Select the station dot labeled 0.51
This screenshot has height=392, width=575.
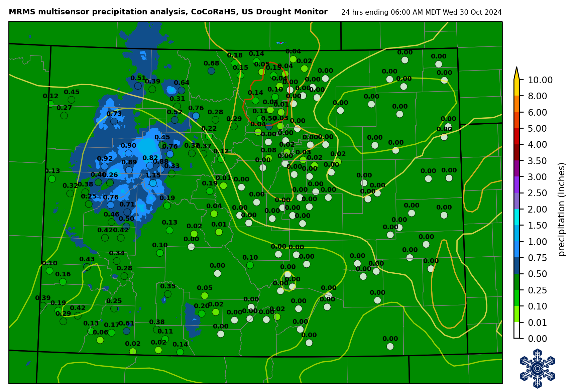click(138, 86)
